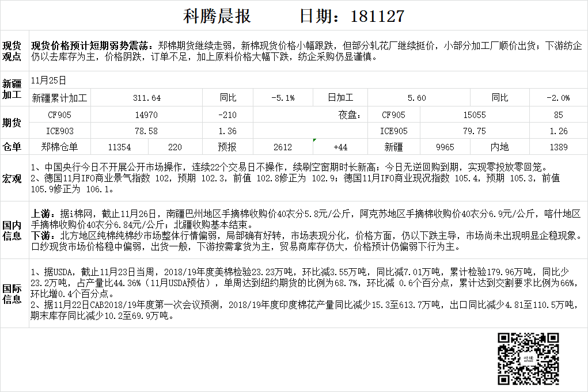Click the green error indicator triangle in cell
This screenshot has width=588, height=392.
point(314,140)
